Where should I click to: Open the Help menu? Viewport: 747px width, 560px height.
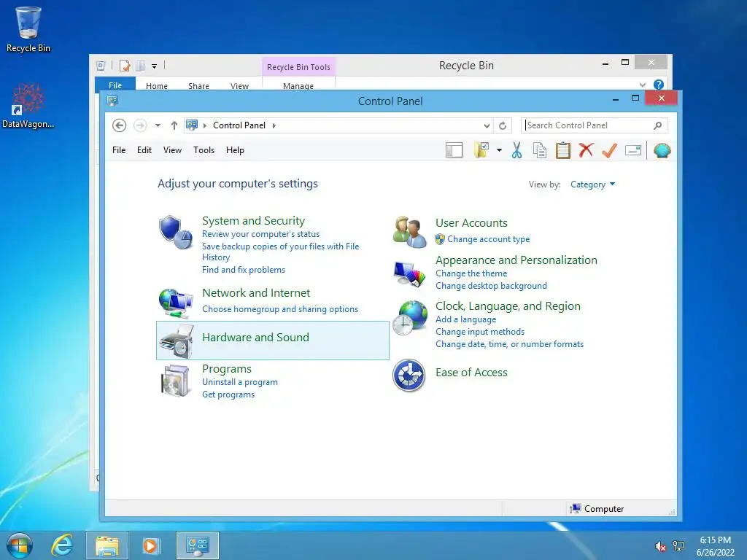point(235,150)
